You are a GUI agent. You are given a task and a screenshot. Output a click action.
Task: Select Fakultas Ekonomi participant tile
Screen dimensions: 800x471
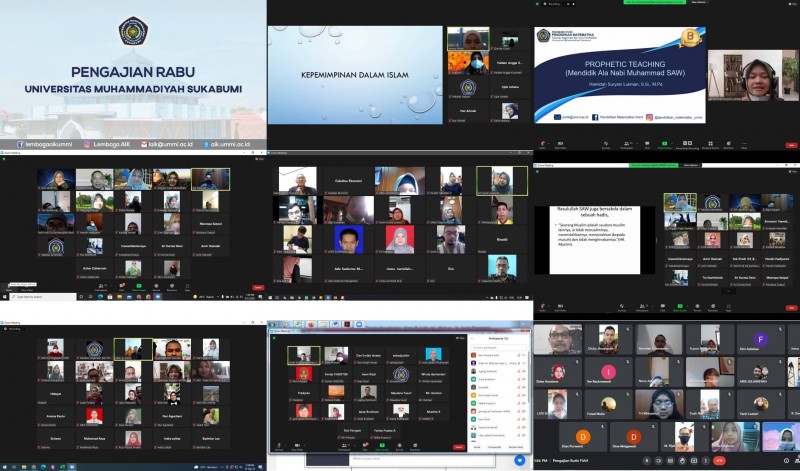pyautogui.click(x=350, y=182)
